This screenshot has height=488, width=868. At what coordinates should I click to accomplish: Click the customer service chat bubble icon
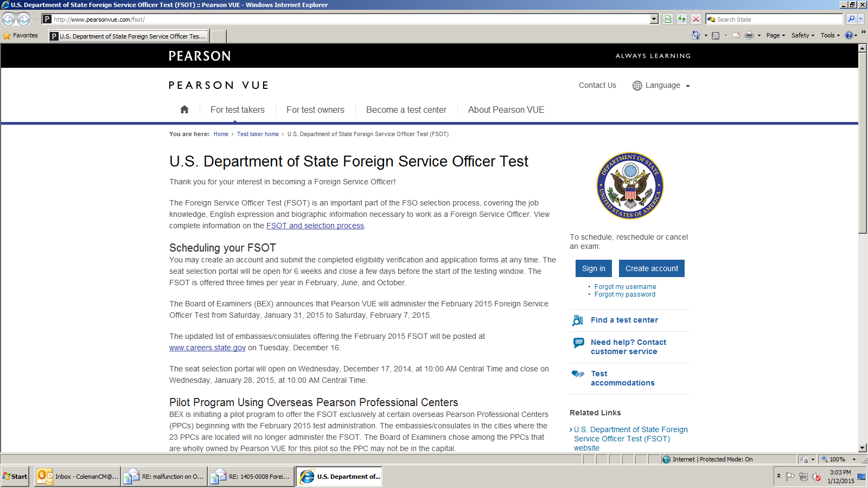pyautogui.click(x=579, y=343)
